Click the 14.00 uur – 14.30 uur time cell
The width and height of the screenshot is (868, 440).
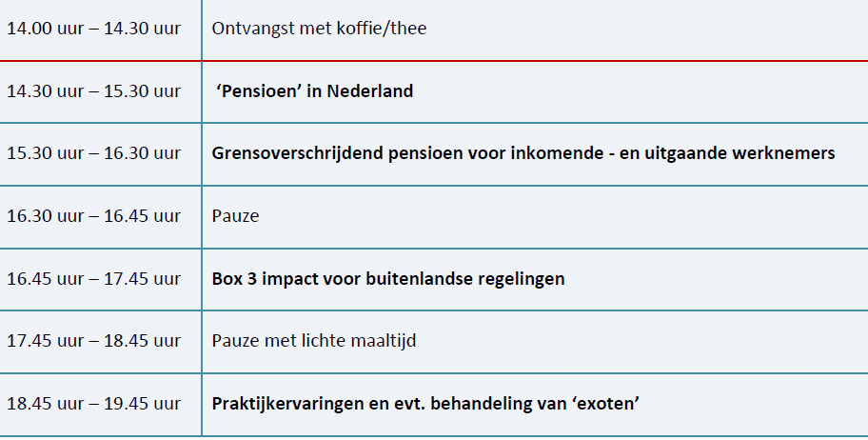click(93, 29)
